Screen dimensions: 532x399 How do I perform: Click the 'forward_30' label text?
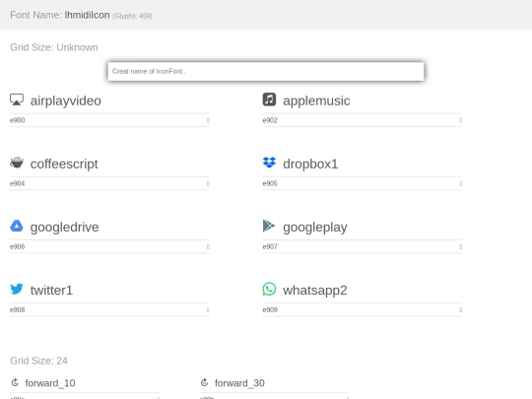coord(239,383)
